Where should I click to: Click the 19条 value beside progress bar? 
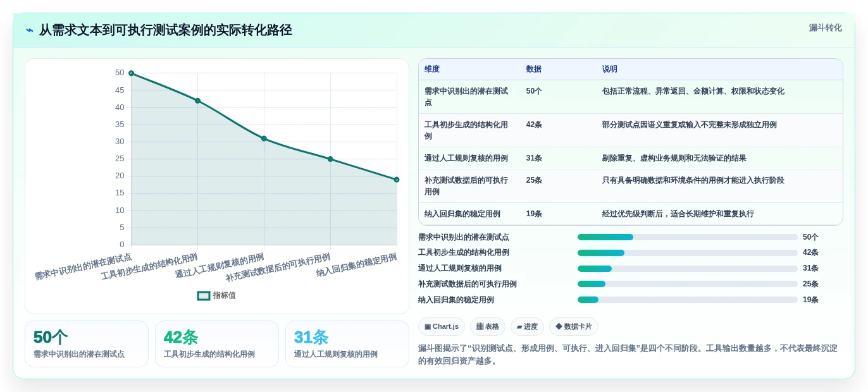coord(810,300)
